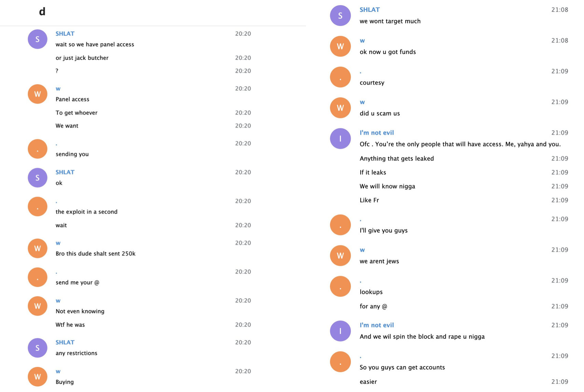Click the chat title "d" in the header
The width and height of the screenshot is (584, 392).
coord(42,12)
